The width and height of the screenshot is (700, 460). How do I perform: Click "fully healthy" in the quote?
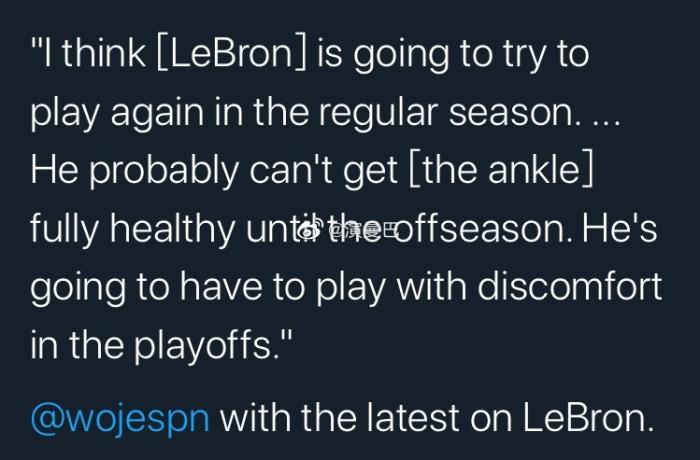(131, 230)
